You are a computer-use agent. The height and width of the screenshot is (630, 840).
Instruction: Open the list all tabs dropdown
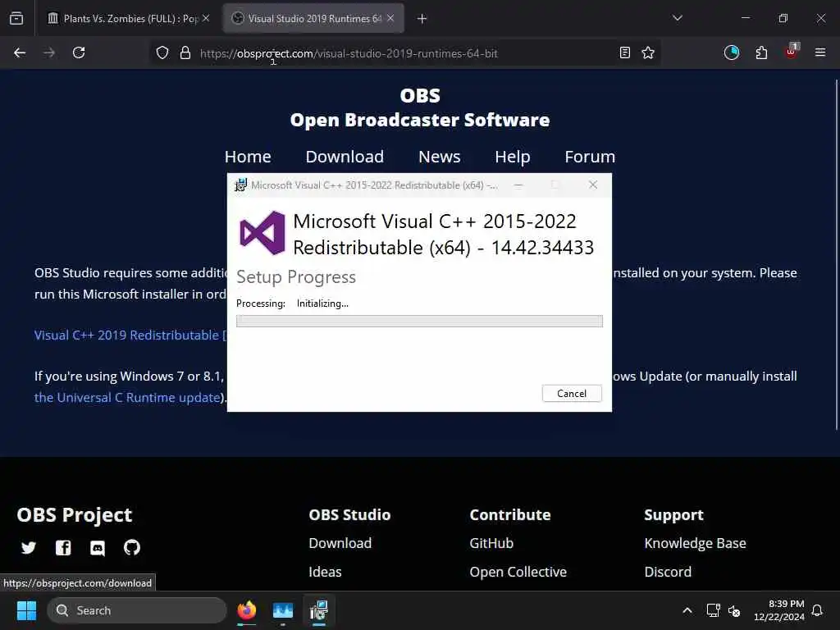(677, 18)
